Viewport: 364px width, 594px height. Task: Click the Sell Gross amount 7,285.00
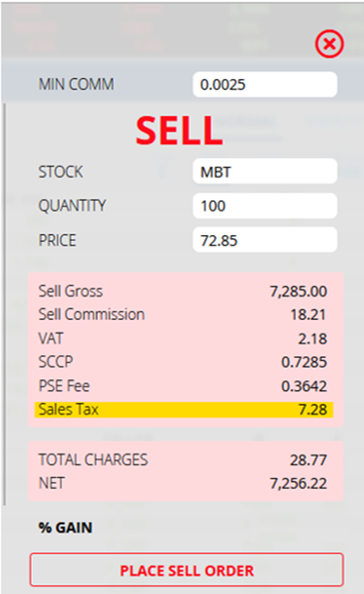(x=298, y=291)
